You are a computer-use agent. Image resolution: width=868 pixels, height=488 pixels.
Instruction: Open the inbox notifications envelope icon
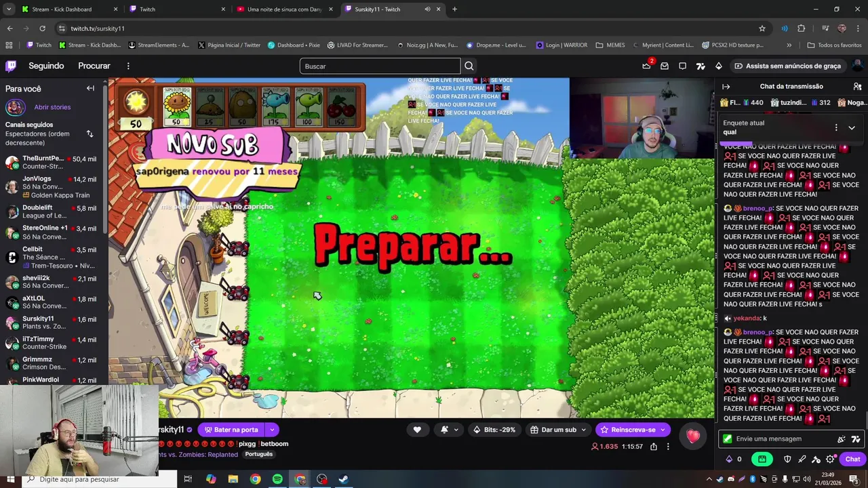665,66
